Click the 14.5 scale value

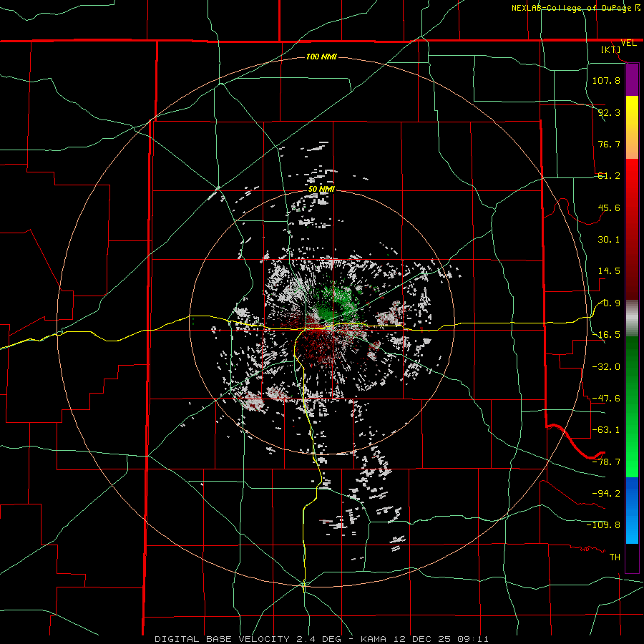pos(609,271)
